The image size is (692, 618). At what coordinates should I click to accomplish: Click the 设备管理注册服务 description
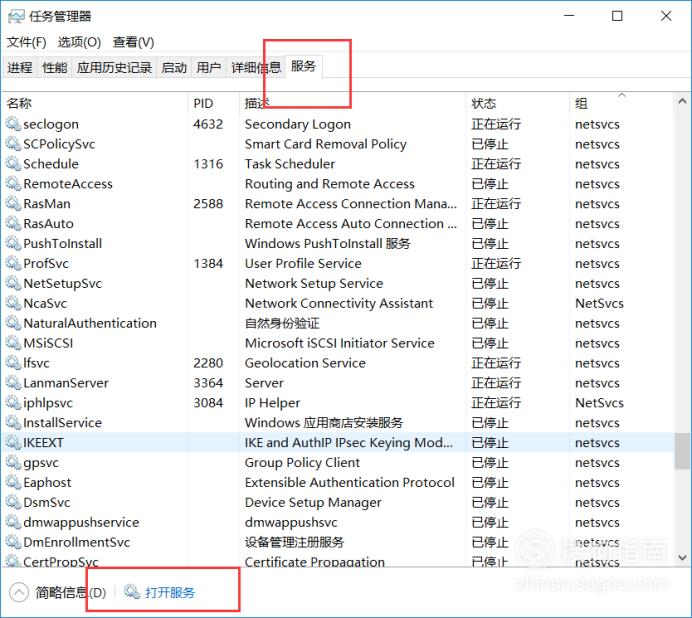(x=294, y=542)
